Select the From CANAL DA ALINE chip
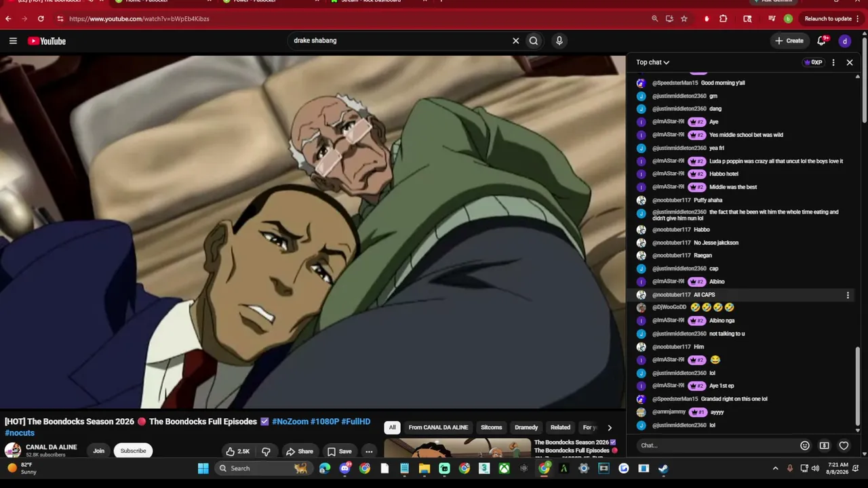 438,428
